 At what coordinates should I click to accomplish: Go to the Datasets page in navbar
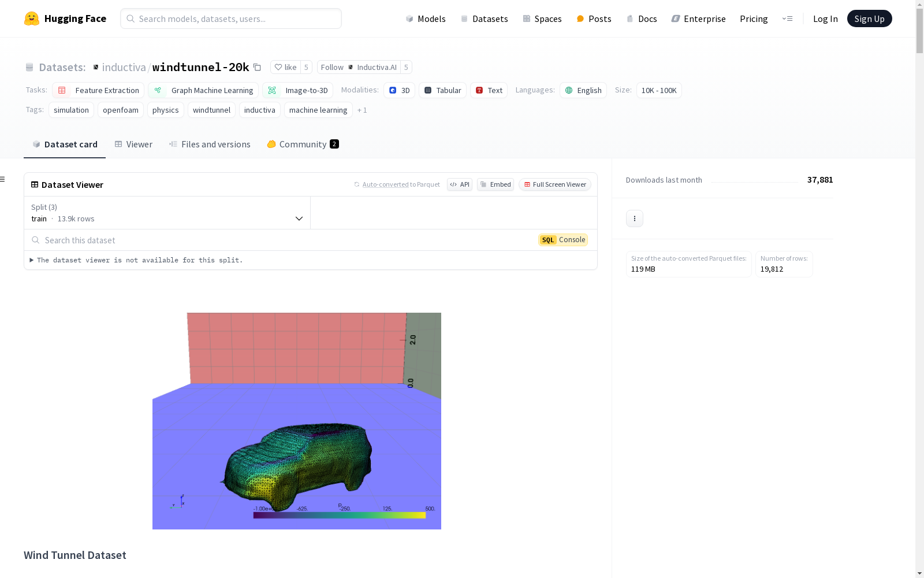coord(484,18)
